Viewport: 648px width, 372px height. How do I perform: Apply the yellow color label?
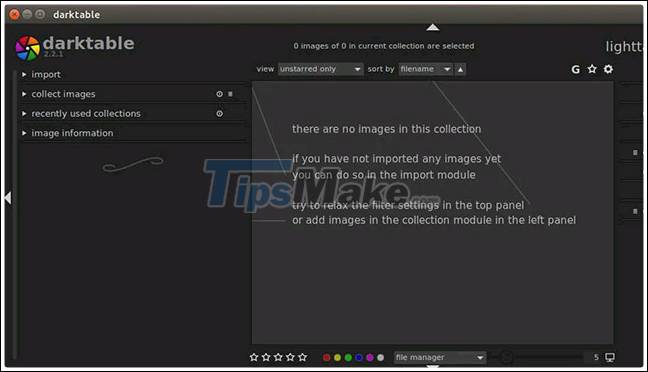[338, 358]
